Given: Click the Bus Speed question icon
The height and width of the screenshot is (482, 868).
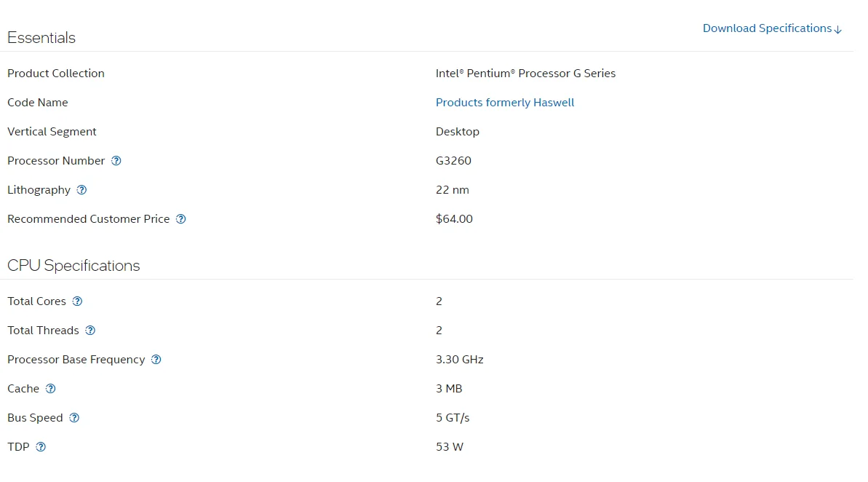Looking at the screenshot, I should (x=74, y=418).
